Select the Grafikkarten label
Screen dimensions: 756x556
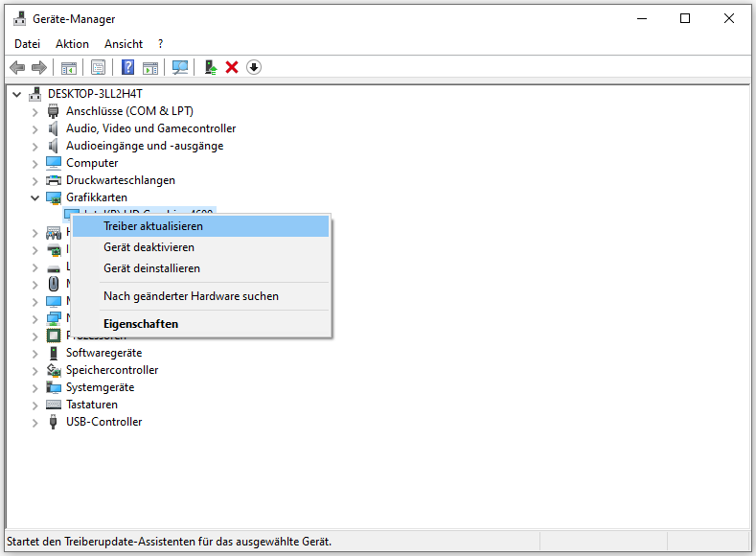coord(97,197)
